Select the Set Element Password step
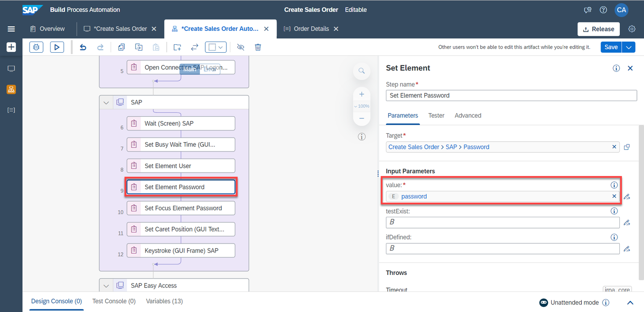The width and height of the screenshot is (644, 312). (181, 187)
